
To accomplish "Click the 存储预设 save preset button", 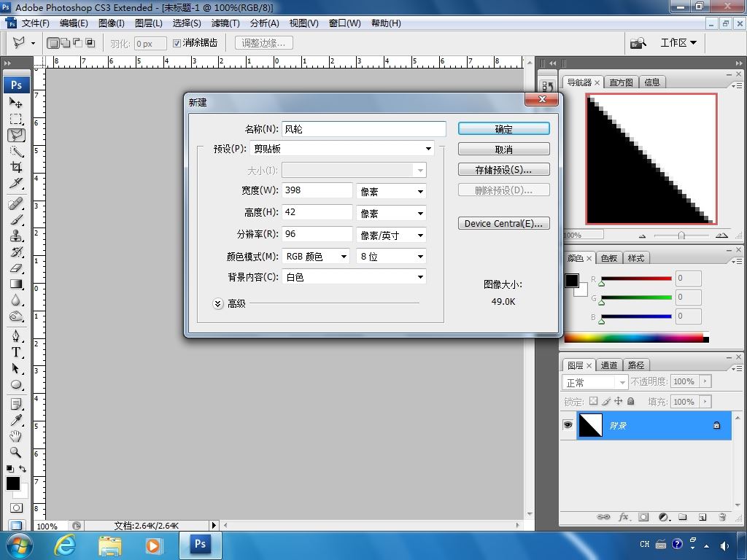I will tap(503, 169).
